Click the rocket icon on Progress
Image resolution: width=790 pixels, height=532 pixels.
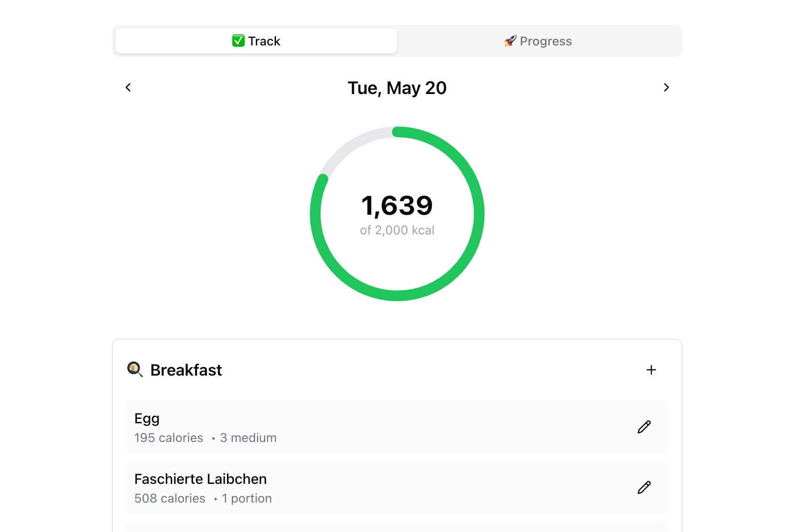[x=510, y=41]
